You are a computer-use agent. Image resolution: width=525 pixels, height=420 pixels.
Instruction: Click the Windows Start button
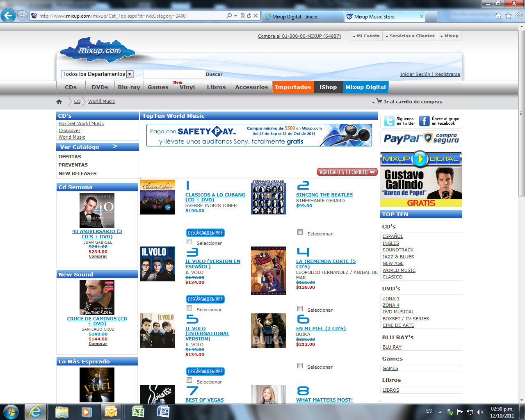pyautogui.click(x=11, y=411)
